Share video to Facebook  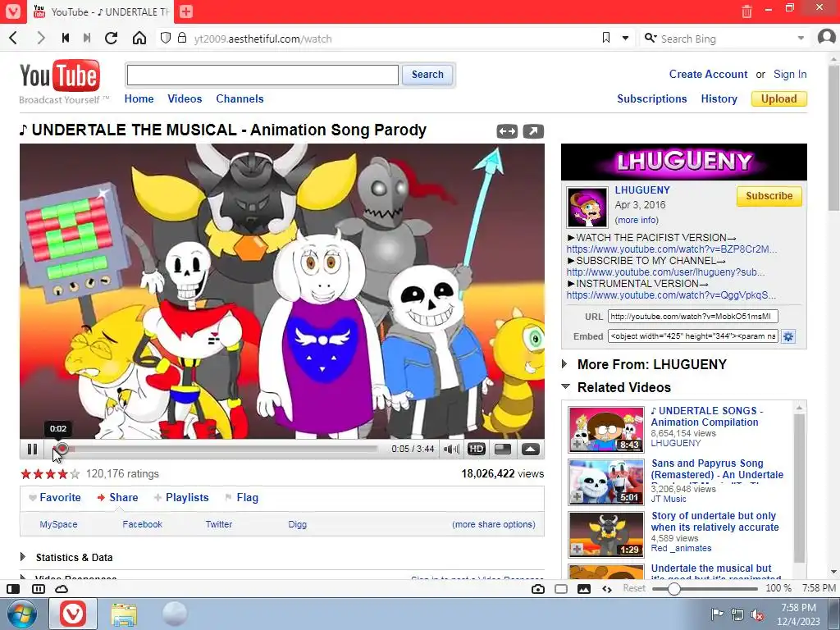tap(142, 524)
